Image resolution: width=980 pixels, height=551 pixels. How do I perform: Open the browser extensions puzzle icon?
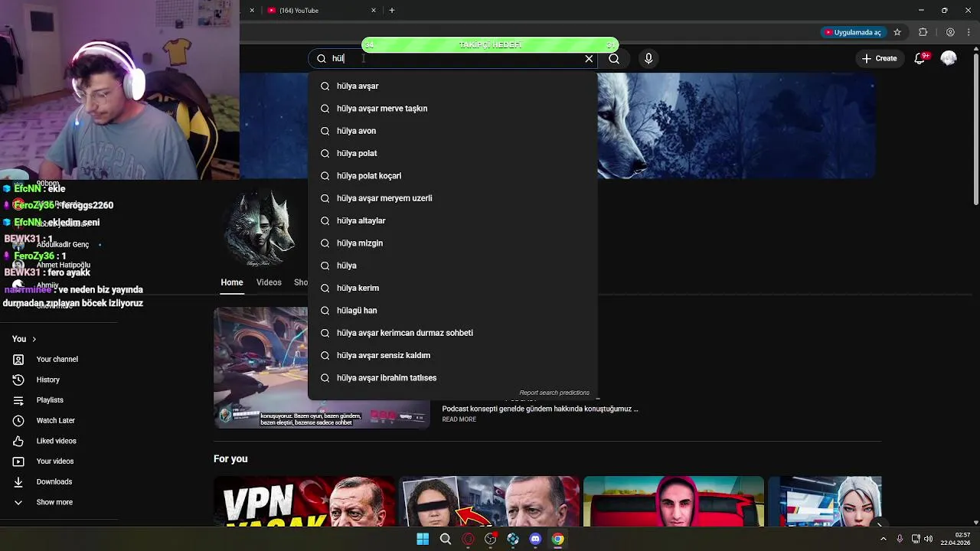pyautogui.click(x=923, y=32)
